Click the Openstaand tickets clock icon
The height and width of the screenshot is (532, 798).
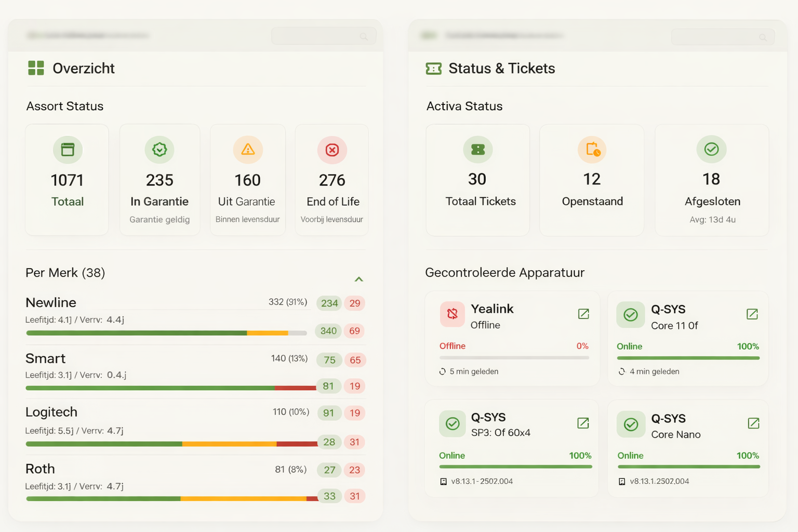[x=592, y=150]
